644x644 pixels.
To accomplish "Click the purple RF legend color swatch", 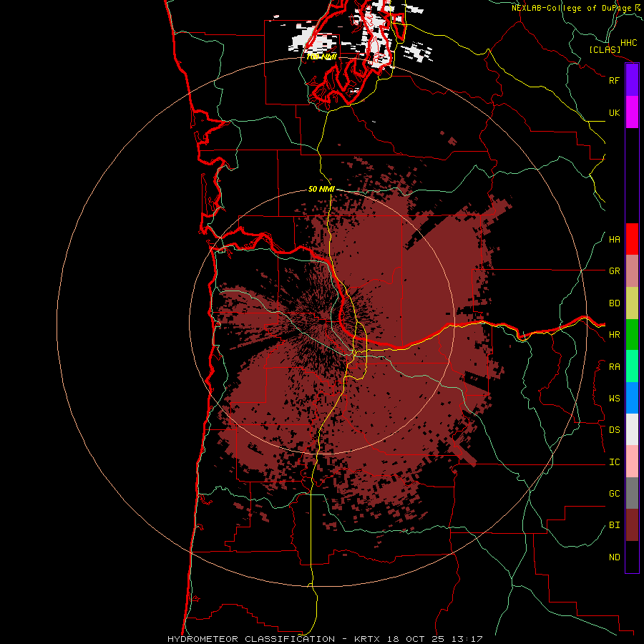I will 632,80.
